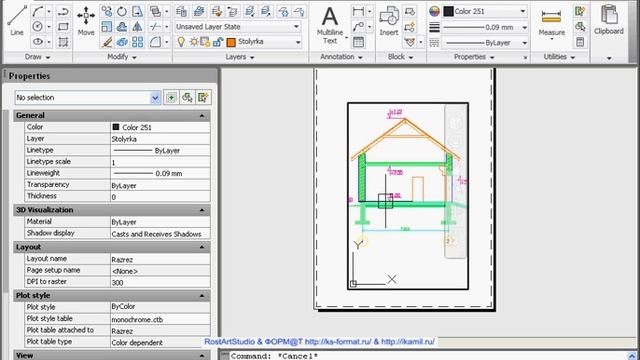
Task: Select the Create Block icon
Action: (409, 11)
